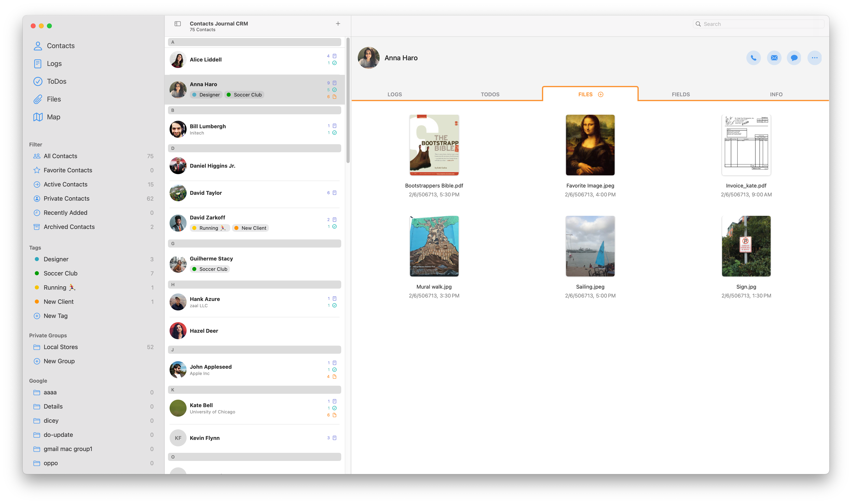Show Archived Contacts

(x=93, y=227)
